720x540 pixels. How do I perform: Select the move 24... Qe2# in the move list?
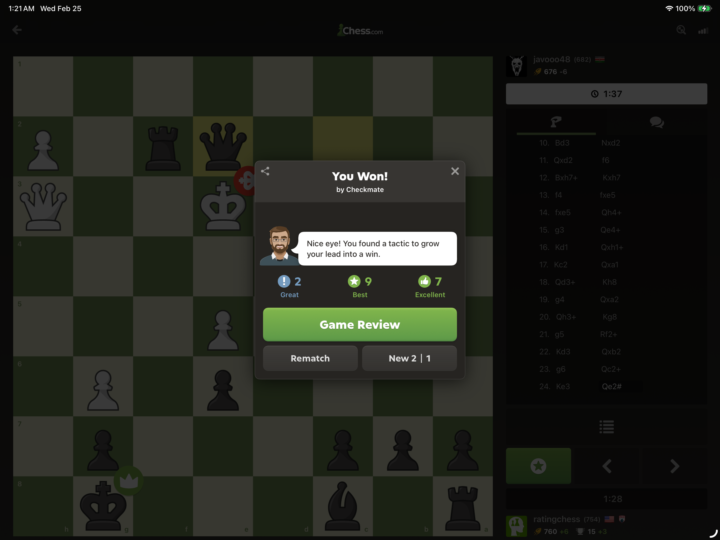[x=611, y=386]
